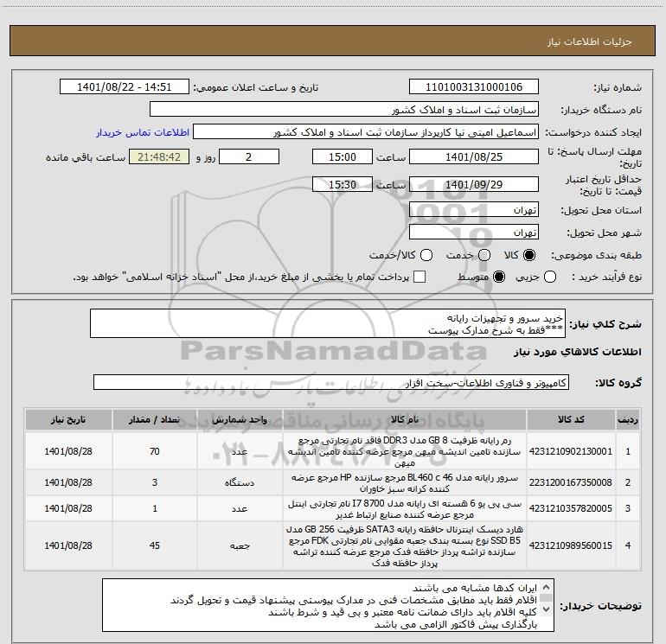
Task: Select the متوسط purchase type radio
Action: (499, 277)
